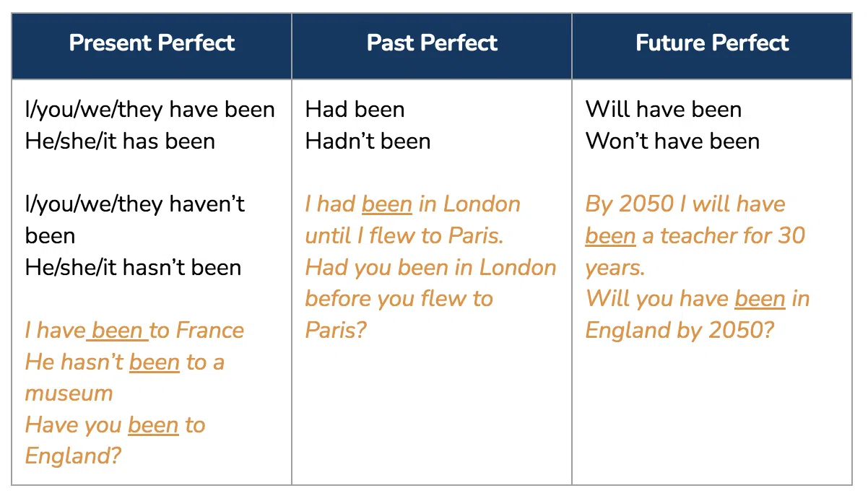
Task: Click the Present Perfect column header
Action: pyautogui.click(x=152, y=43)
